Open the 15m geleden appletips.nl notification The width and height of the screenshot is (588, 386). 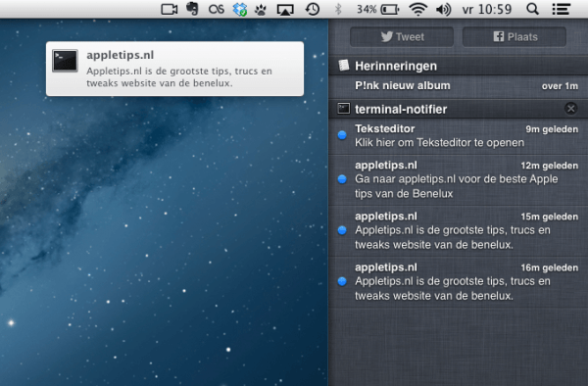click(x=459, y=230)
